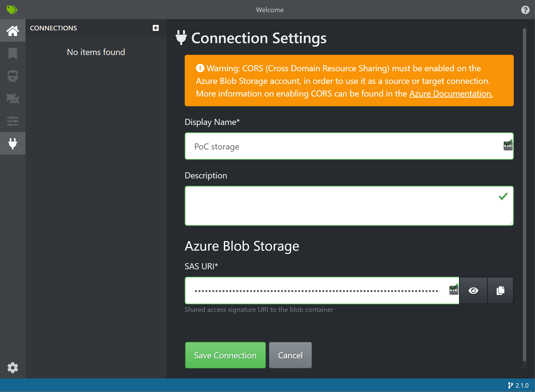The image size is (535, 392).
Task: Click the bookmark tags editor sidebar icon
Action: (13, 53)
